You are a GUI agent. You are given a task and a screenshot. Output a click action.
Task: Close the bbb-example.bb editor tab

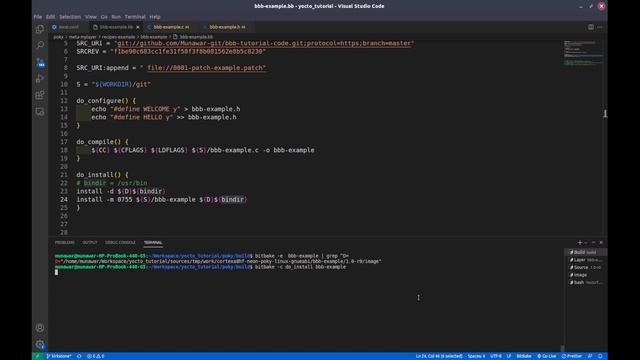tap(138, 27)
